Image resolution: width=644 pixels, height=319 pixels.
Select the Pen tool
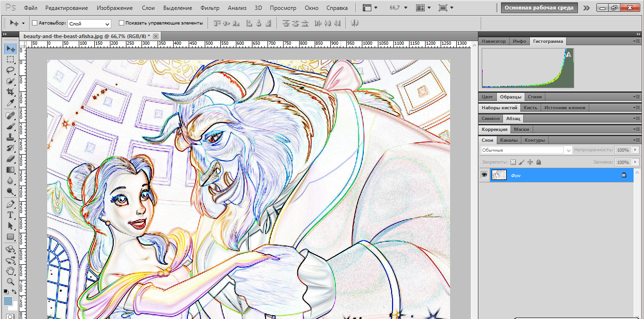point(10,204)
